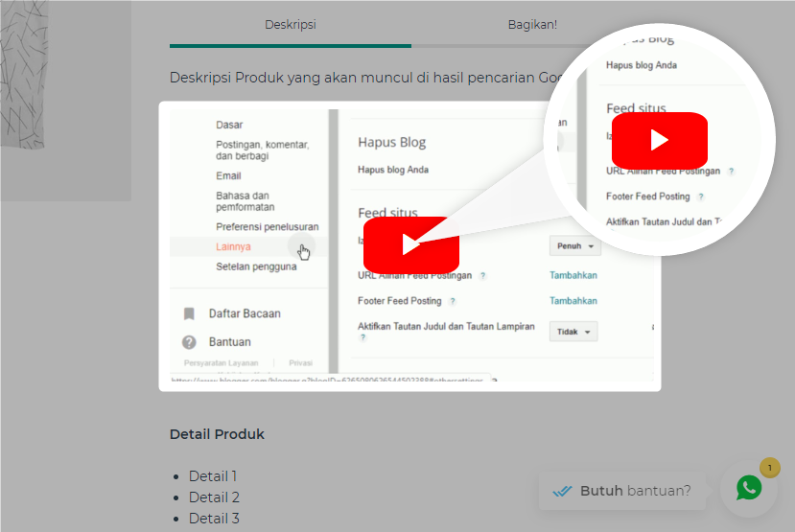Open the Email settings item
Viewport: 795px width, 532px height.
[228, 175]
